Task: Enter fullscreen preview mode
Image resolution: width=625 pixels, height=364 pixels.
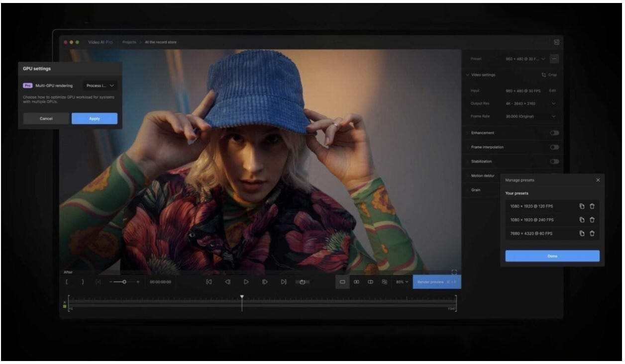Action: click(454, 272)
